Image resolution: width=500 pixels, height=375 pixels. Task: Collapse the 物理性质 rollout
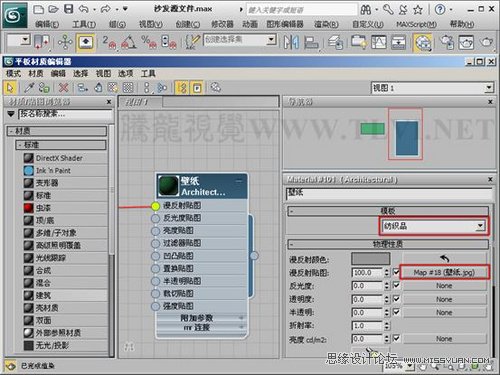point(388,244)
